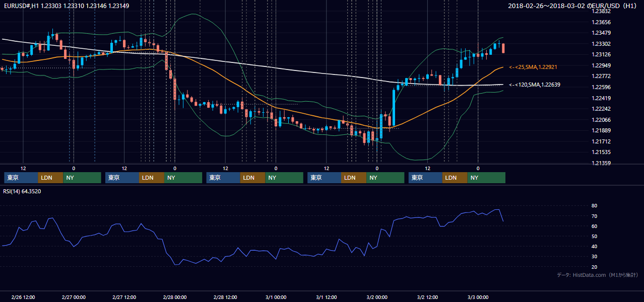The image size is (644, 302).
Task: Select price axis value 1.22772
Action: [x=601, y=76]
